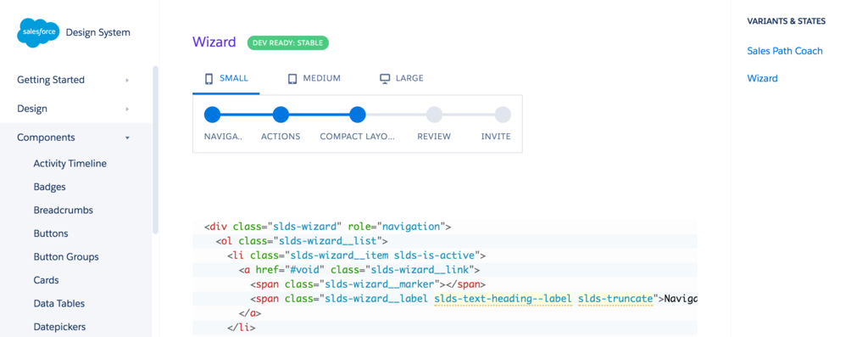Click the Navigation step marker circle
868x337 pixels.
point(212,115)
